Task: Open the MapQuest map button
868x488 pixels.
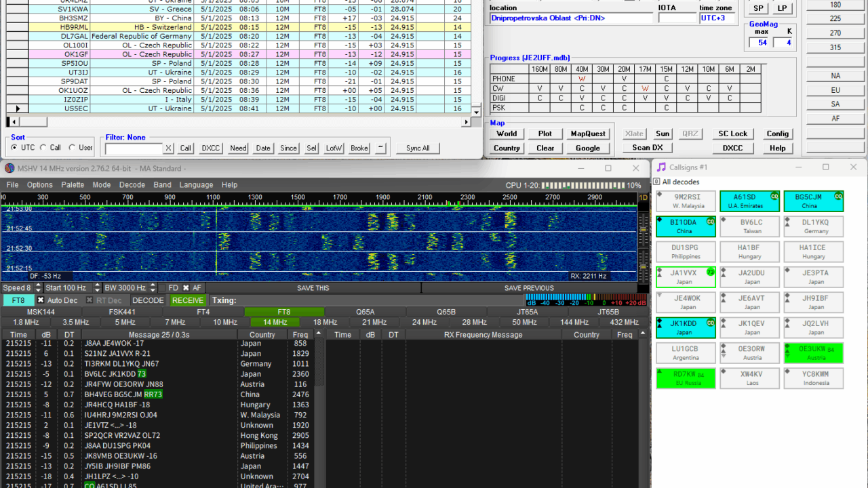Action: [588, 134]
